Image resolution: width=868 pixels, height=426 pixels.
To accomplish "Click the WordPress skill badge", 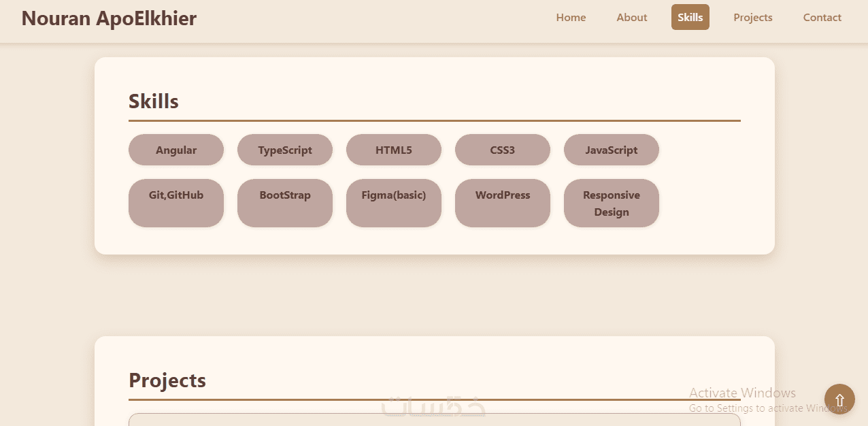I will [x=503, y=203].
